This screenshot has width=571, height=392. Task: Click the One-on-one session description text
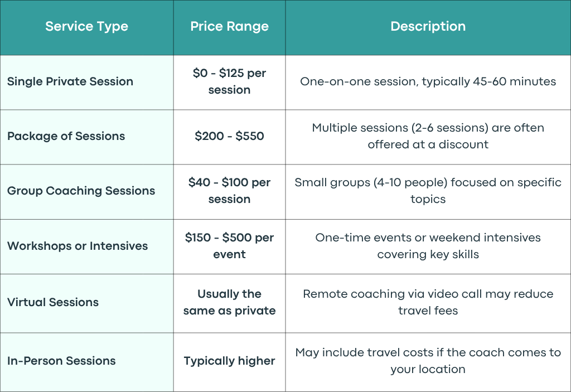pyautogui.click(x=428, y=81)
